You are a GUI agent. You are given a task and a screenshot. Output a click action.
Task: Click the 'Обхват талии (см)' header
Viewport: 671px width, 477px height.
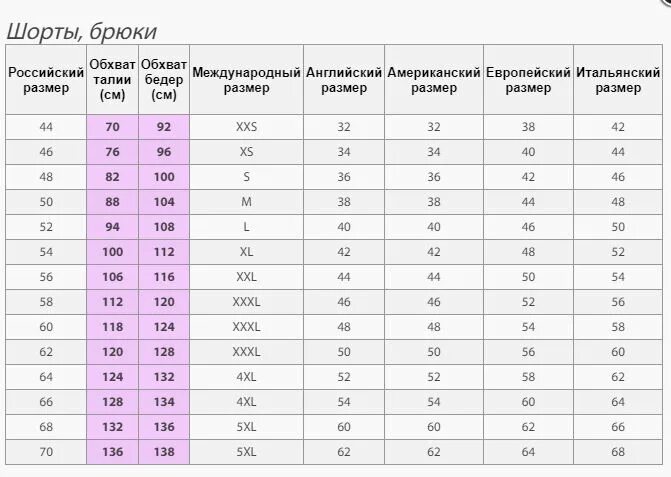click(x=113, y=80)
